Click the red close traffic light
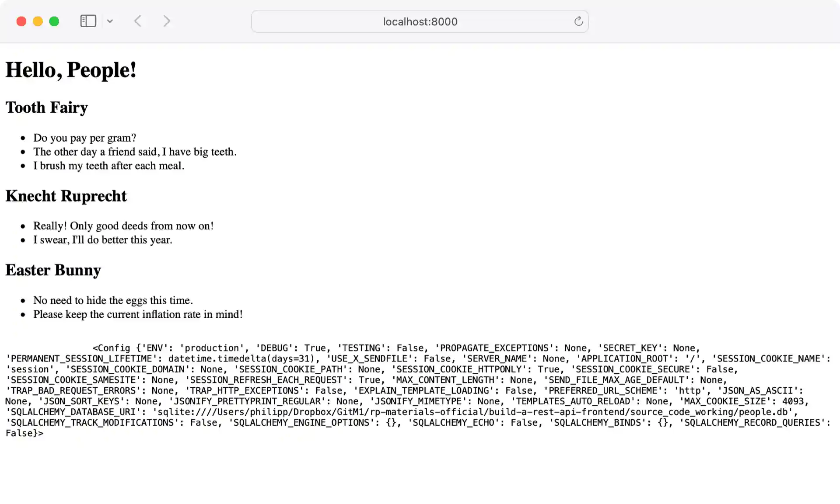The width and height of the screenshot is (840, 504). 21,21
